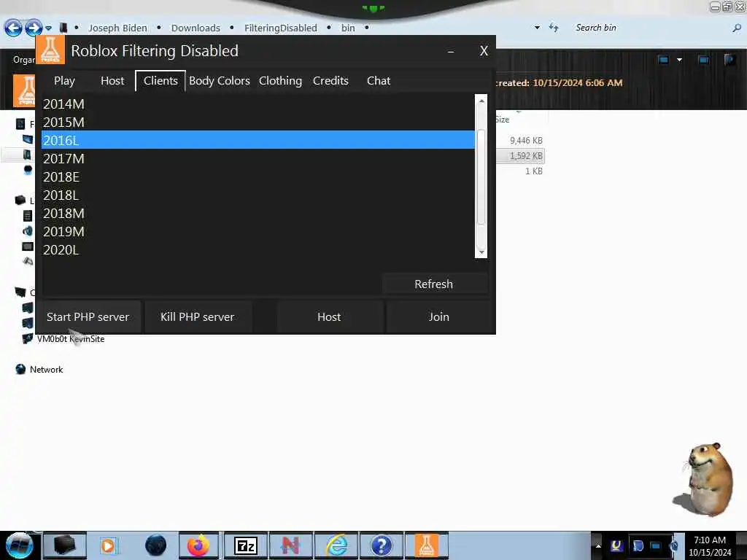
Task: Click the Roblox Filtering Disabled flask logo
Action: (x=50, y=50)
